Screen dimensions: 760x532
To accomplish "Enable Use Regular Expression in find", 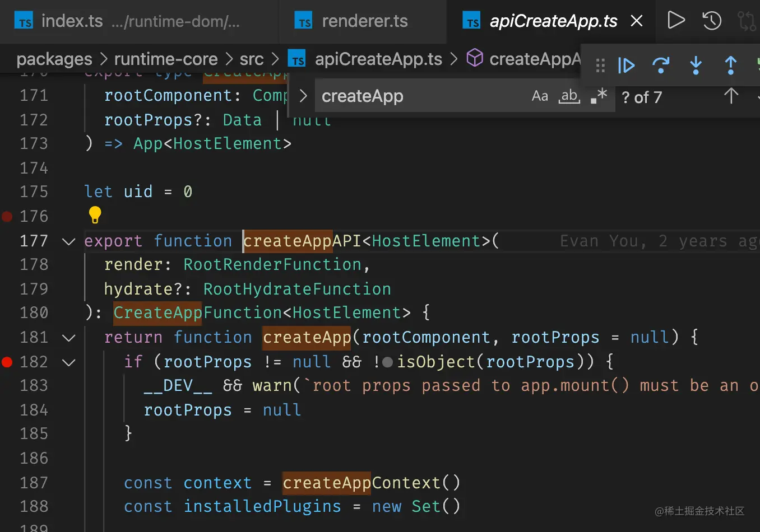I will pyautogui.click(x=599, y=96).
